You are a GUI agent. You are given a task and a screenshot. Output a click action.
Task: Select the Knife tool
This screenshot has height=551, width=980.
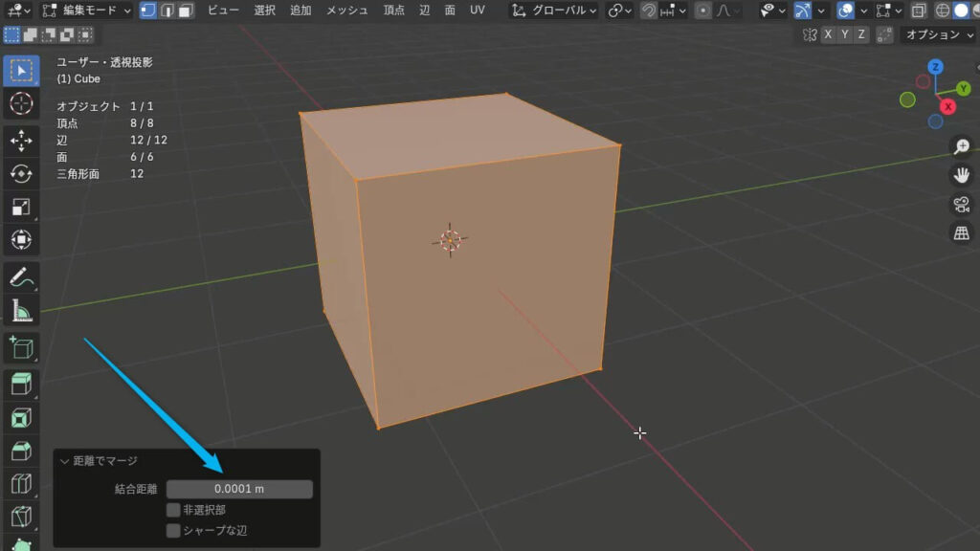[21, 518]
